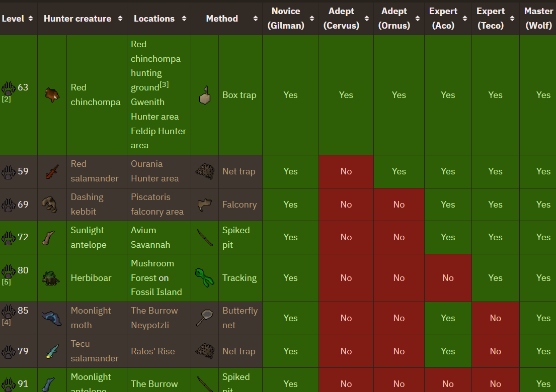The height and width of the screenshot is (392, 556).
Task: Open the Herbiboar link
Action: 91,278
